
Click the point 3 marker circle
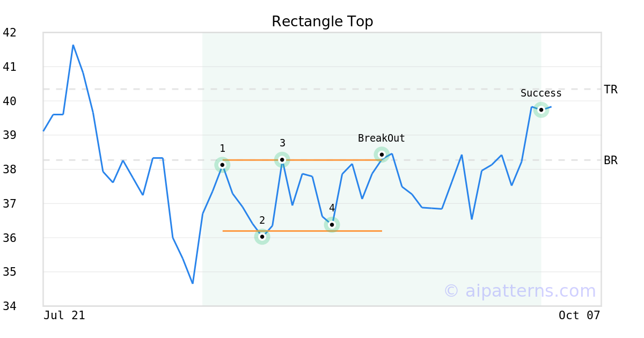[282, 159]
